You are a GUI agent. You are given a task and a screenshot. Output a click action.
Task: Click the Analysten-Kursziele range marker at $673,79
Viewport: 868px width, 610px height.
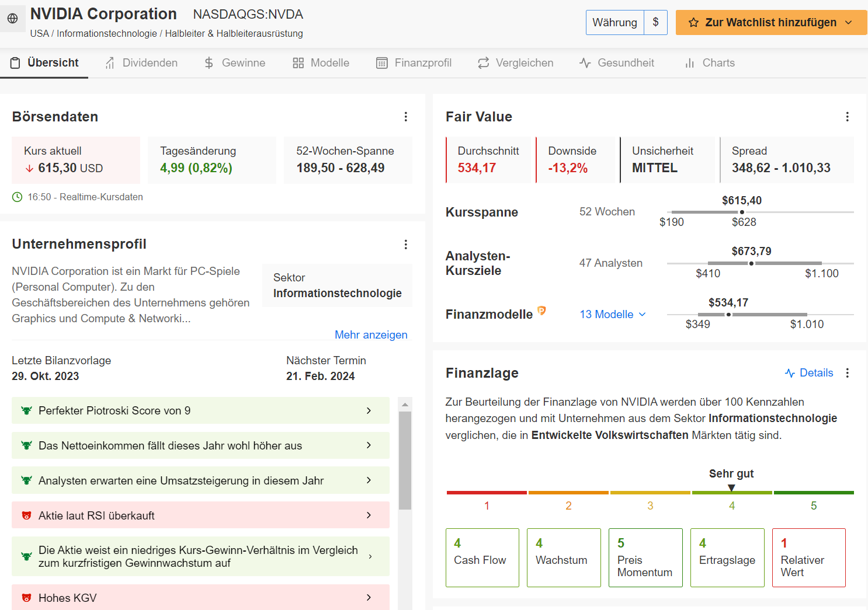coord(751,263)
